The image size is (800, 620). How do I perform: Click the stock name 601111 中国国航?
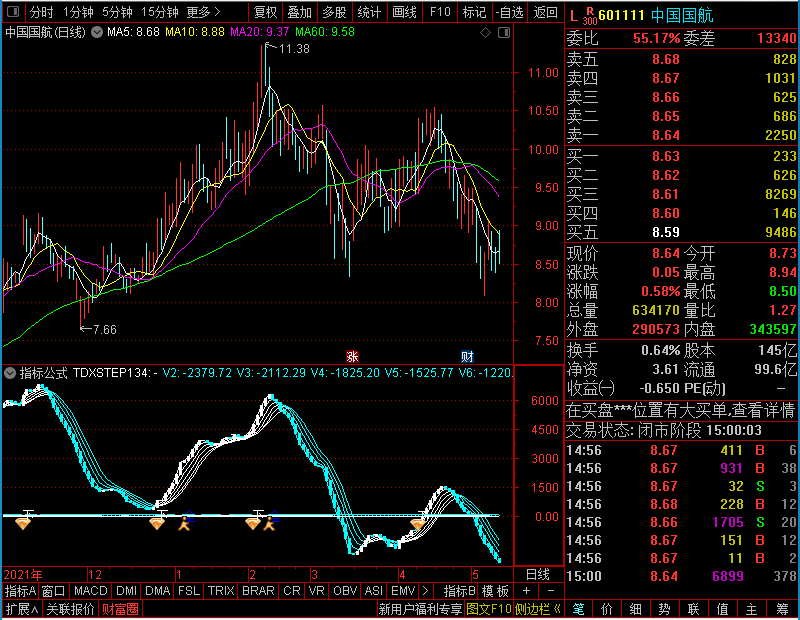656,16
